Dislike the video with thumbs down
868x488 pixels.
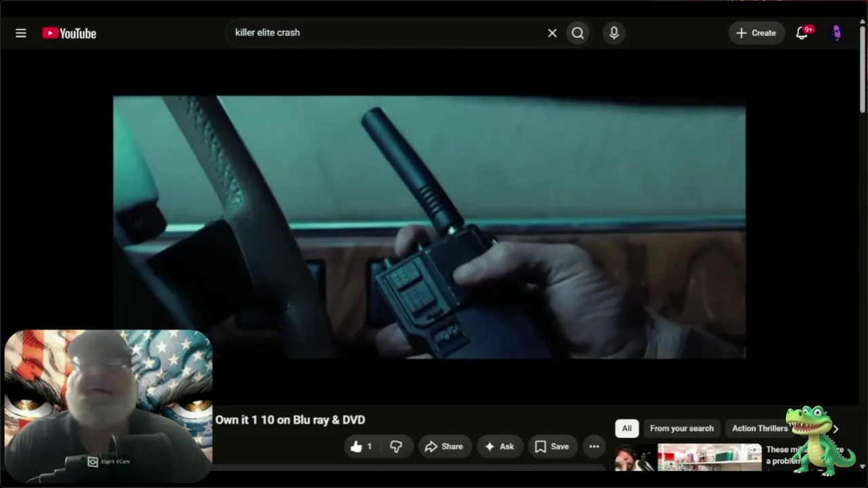click(x=396, y=447)
